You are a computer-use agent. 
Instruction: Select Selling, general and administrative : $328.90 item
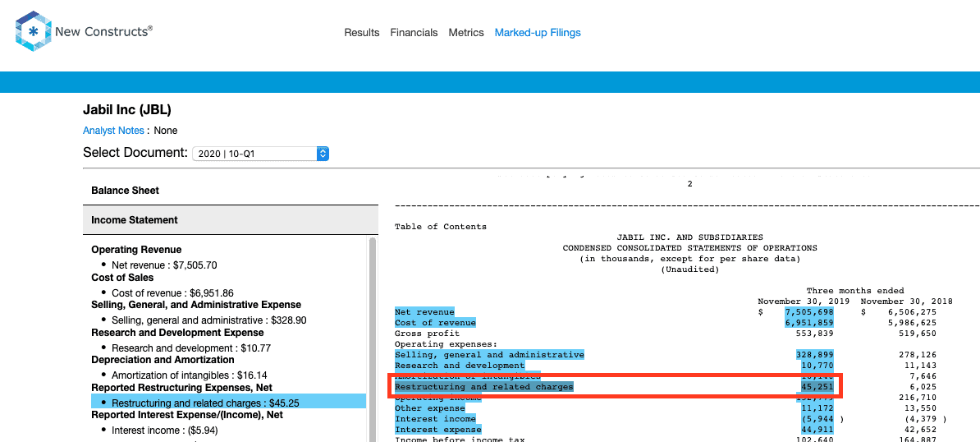coord(209,320)
